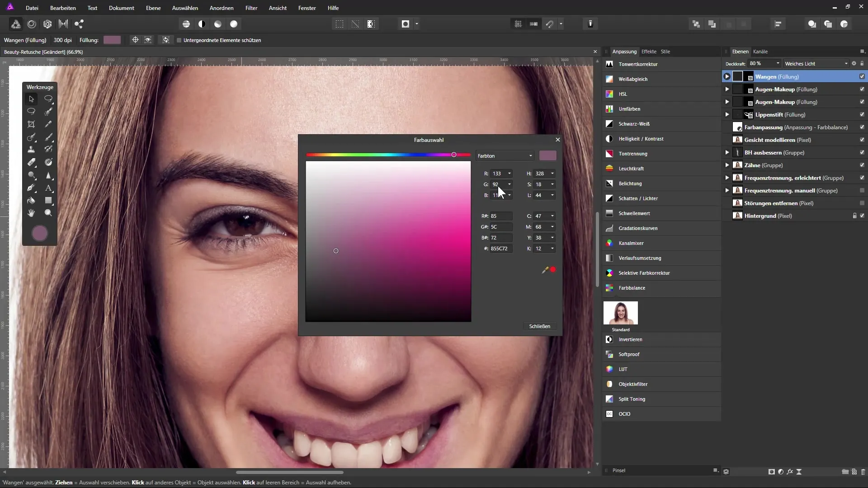Enable visibility of Störungen entfernen layer
This screenshot has height=488, width=868.
[x=862, y=203]
